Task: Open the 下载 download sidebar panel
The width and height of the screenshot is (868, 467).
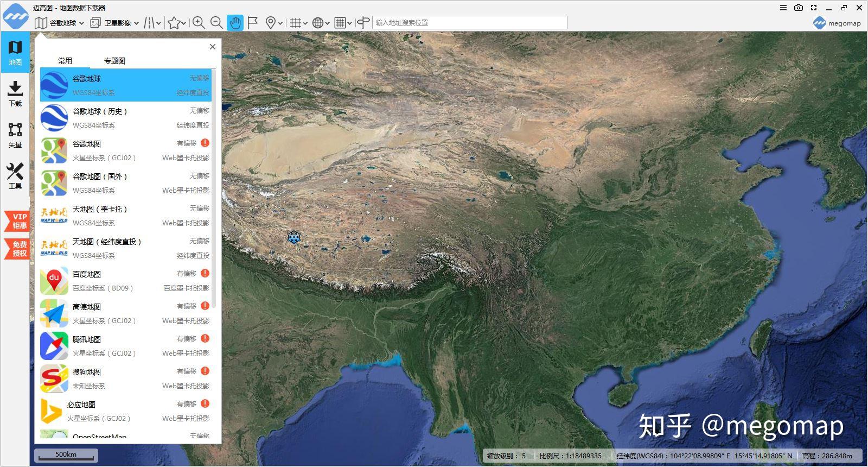Action: [15, 93]
